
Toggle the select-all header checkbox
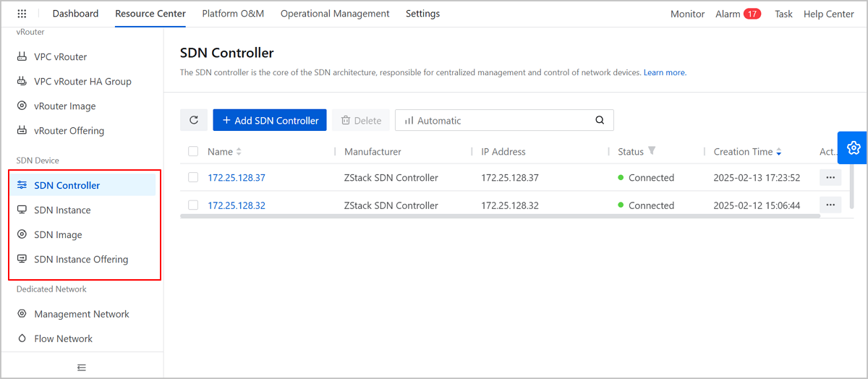[193, 151]
